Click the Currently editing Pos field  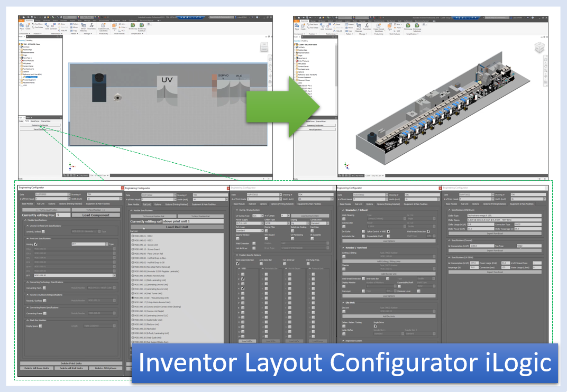click(63, 215)
